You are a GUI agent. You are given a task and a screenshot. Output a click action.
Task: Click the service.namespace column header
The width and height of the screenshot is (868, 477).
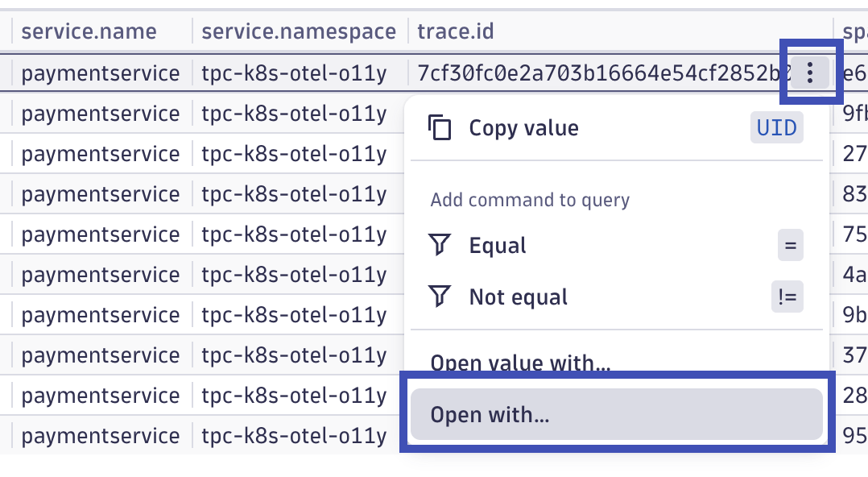(x=298, y=31)
